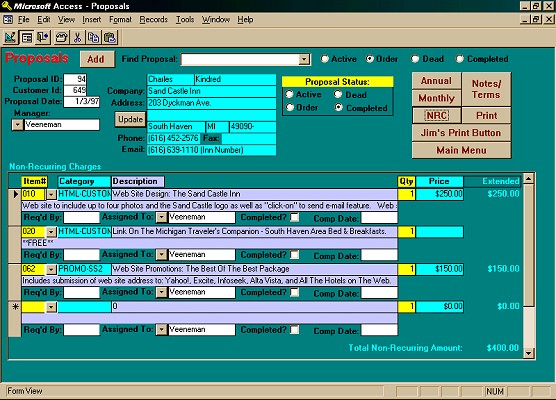556x400 pixels.
Task: Click scroll down arrow of charges list
Action: 528,353
